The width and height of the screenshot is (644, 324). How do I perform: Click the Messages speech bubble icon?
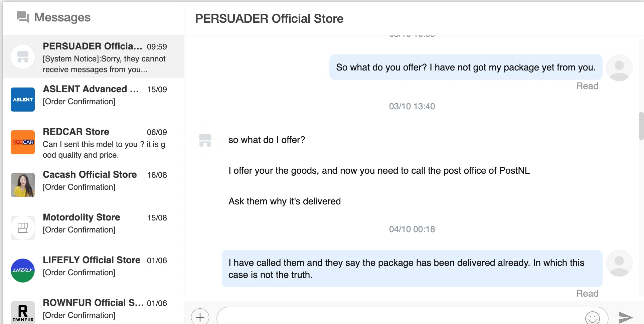point(23,17)
